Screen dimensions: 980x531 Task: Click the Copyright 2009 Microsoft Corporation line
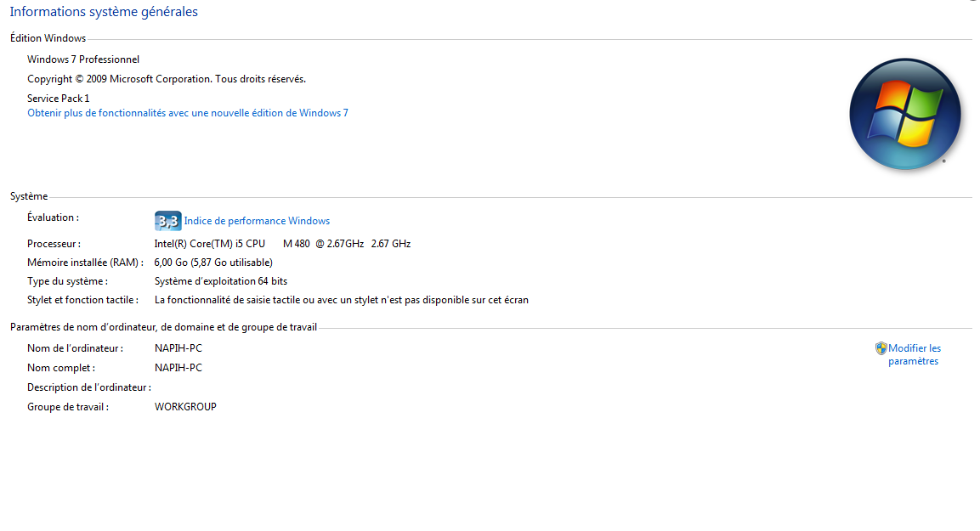coord(167,79)
